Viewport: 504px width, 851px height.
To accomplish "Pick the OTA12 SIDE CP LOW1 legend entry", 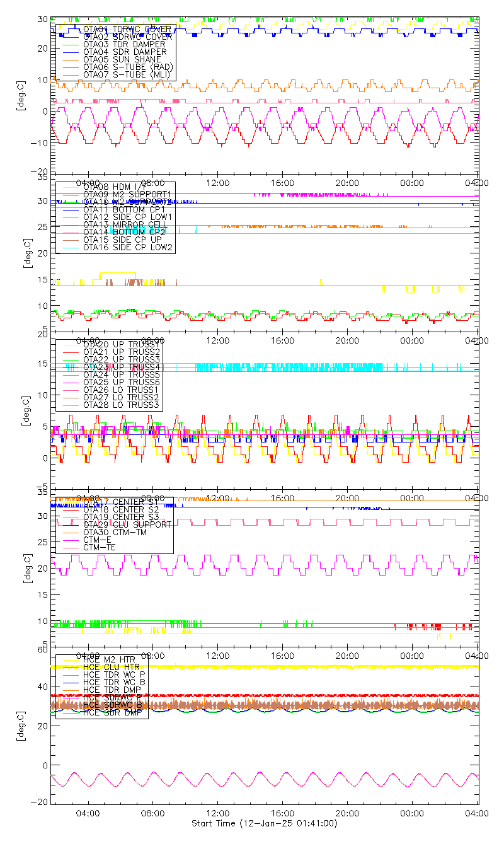I will (128, 217).
